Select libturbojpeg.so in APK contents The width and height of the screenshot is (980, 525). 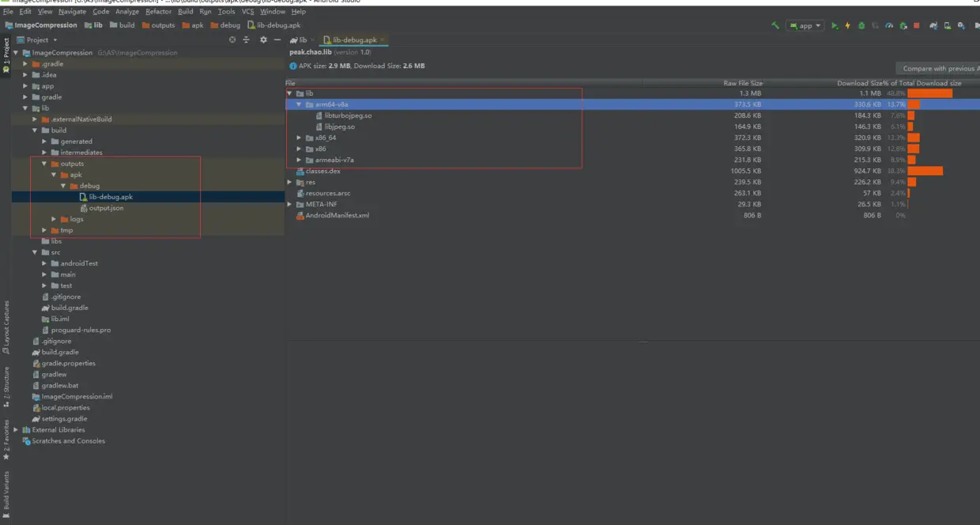click(348, 115)
